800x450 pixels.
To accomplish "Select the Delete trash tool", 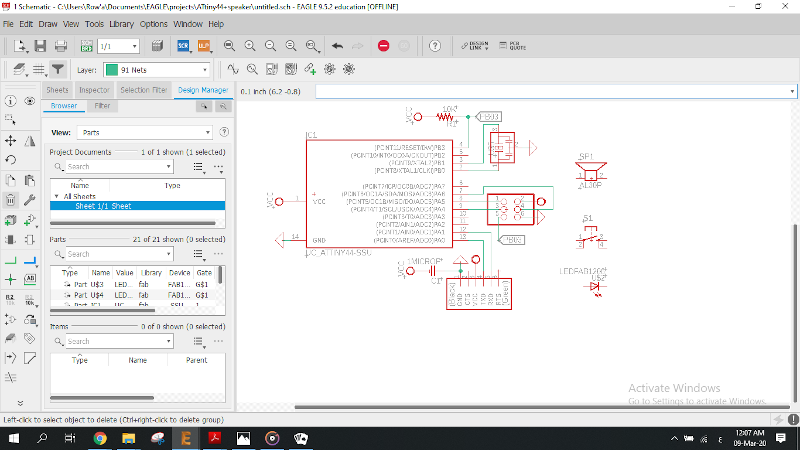I will pyautogui.click(x=10, y=200).
